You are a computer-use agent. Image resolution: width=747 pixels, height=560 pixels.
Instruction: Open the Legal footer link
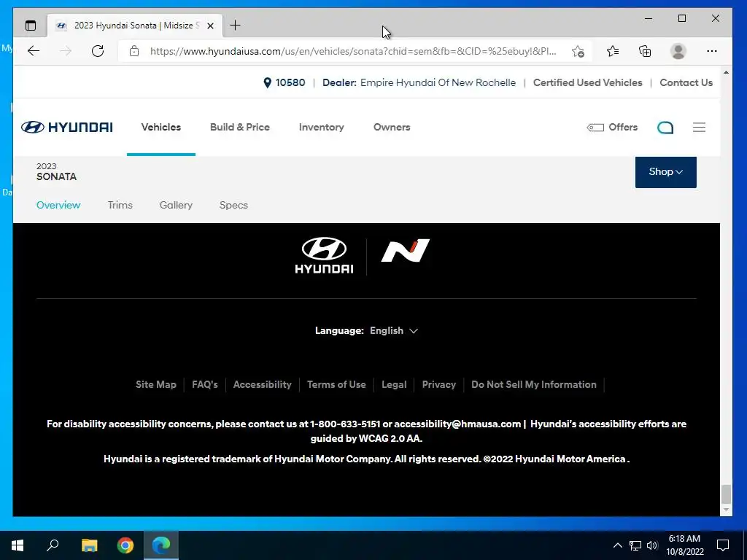394,384
